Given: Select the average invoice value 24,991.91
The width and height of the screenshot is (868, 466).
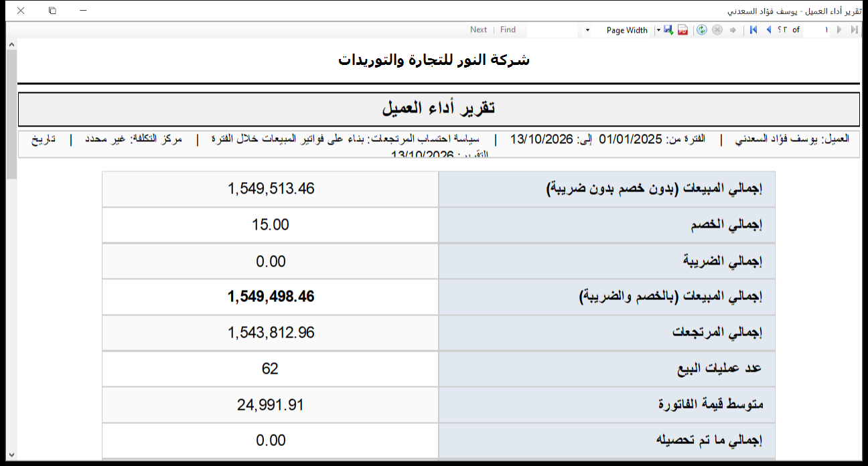Looking at the screenshot, I should point(271,404).
